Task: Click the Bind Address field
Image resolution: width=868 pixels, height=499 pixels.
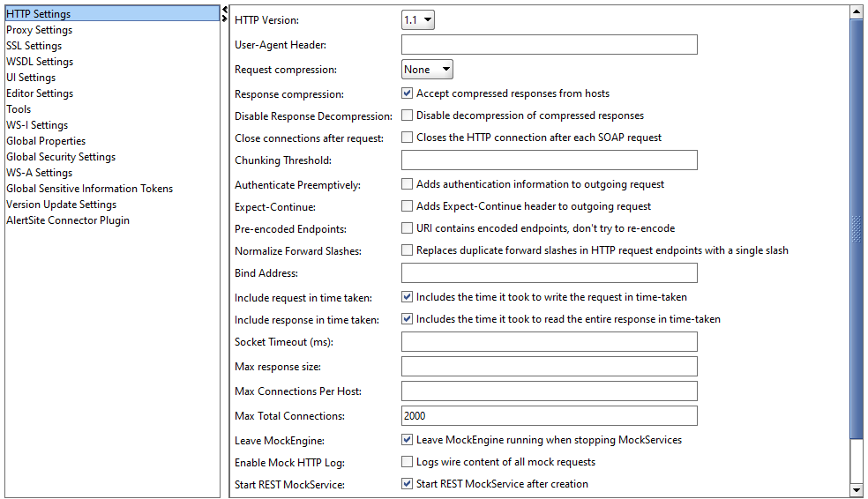Action: click(x=550, y=272)
